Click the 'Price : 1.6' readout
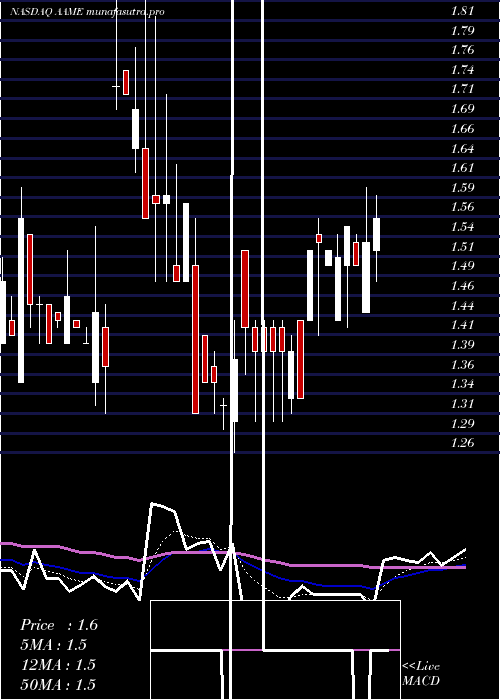 pyautogui.click(x=59, y=625)
